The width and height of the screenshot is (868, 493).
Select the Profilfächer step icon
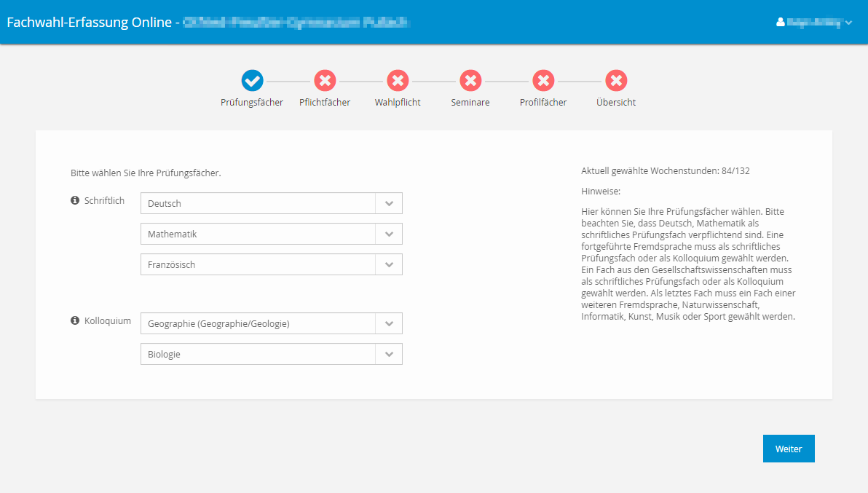(x=543, y=81)
